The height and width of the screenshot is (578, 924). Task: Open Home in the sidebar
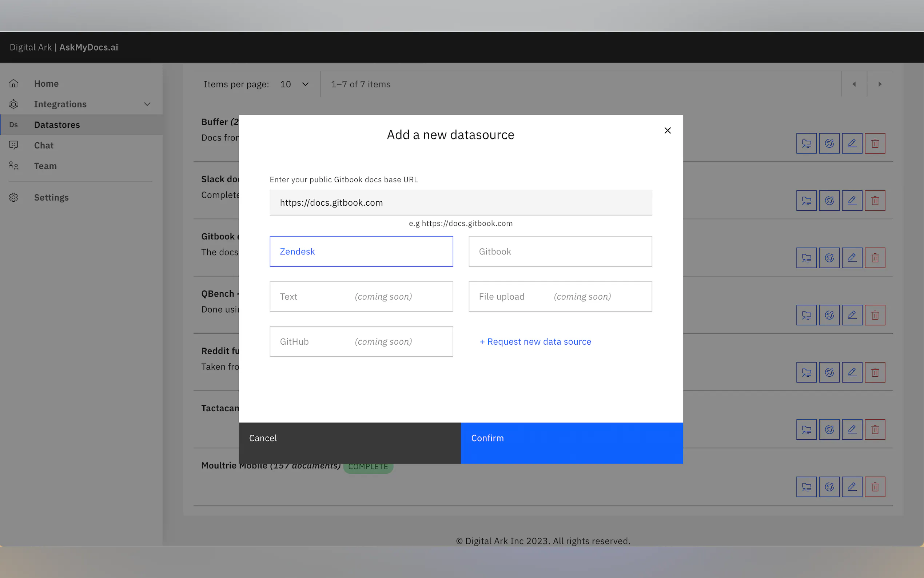pyautogui.click(x=46, y=83)
